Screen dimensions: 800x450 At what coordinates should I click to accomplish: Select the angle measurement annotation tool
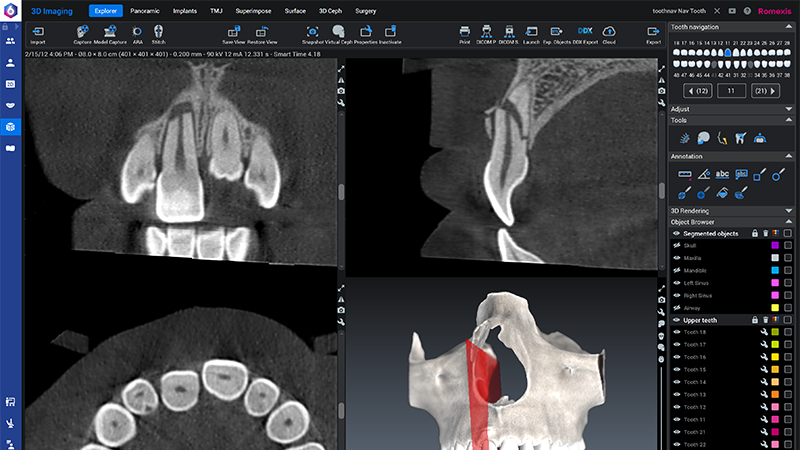click(x=704, y=175)
